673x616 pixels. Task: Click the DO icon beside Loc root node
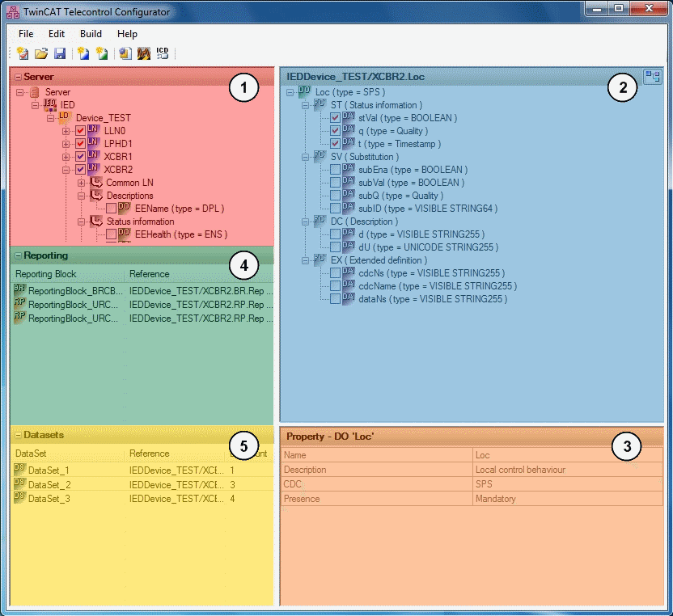[304, 92]
